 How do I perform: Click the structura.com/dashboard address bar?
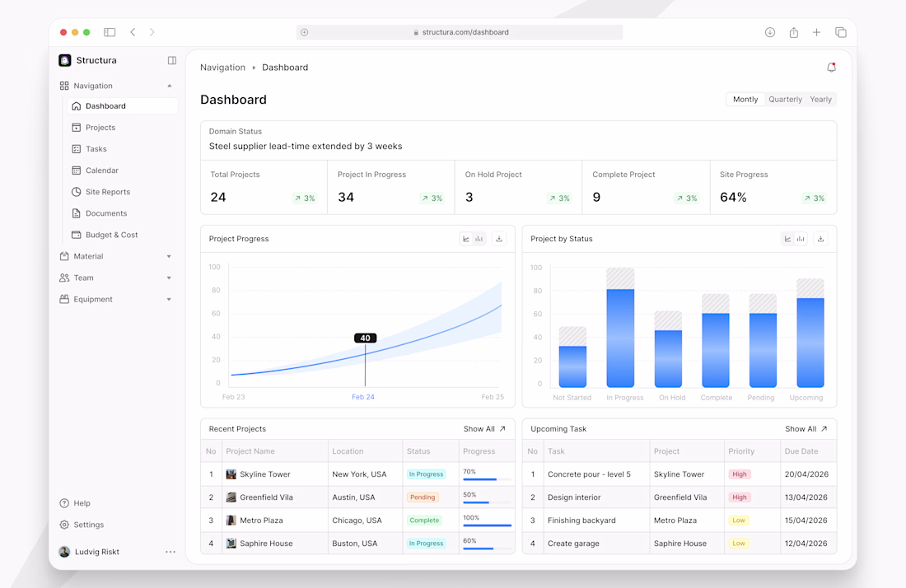460,32
